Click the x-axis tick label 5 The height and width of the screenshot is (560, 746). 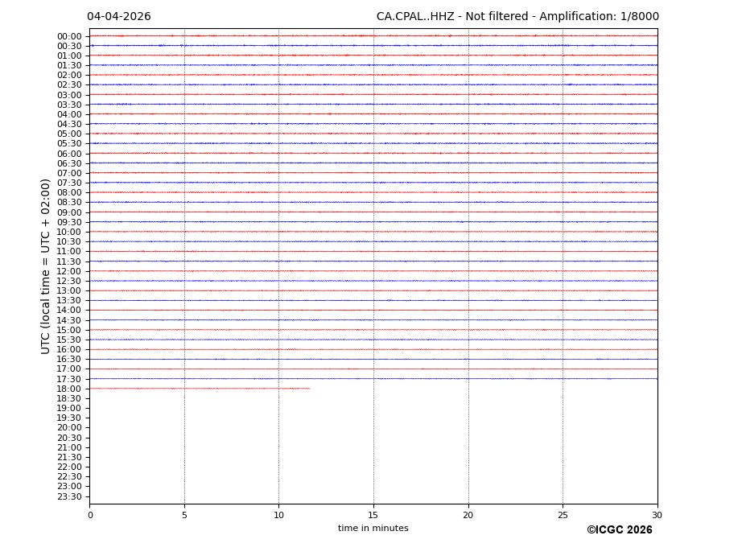pyautogui.click(x=184, y=515)
